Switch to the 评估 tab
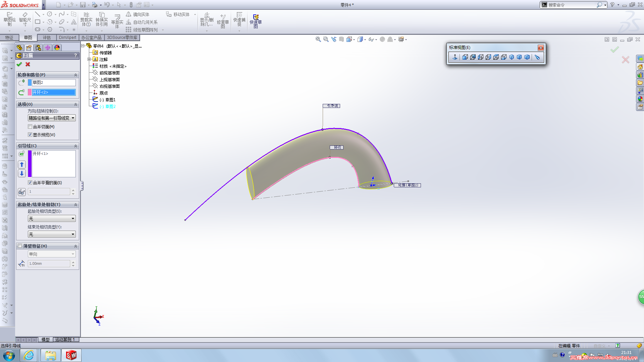 (47, 38)
